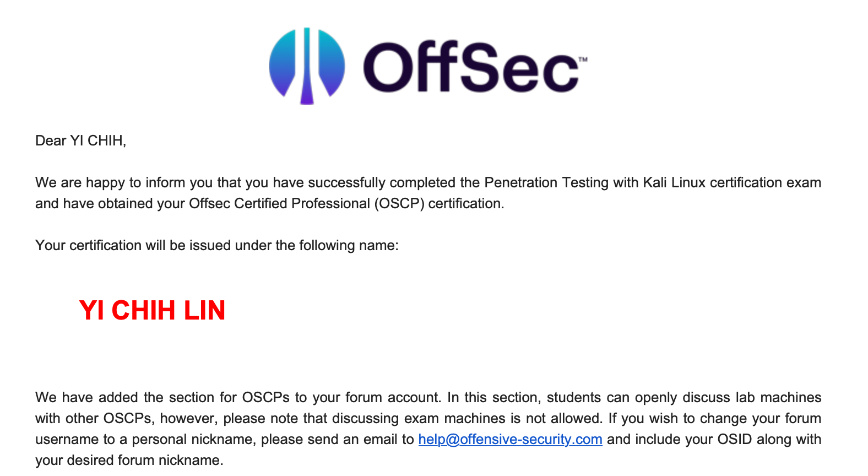Click 'We have added the section' sentence start
The height and width of the screenshot is (476, 868).
tap(136, 397)
